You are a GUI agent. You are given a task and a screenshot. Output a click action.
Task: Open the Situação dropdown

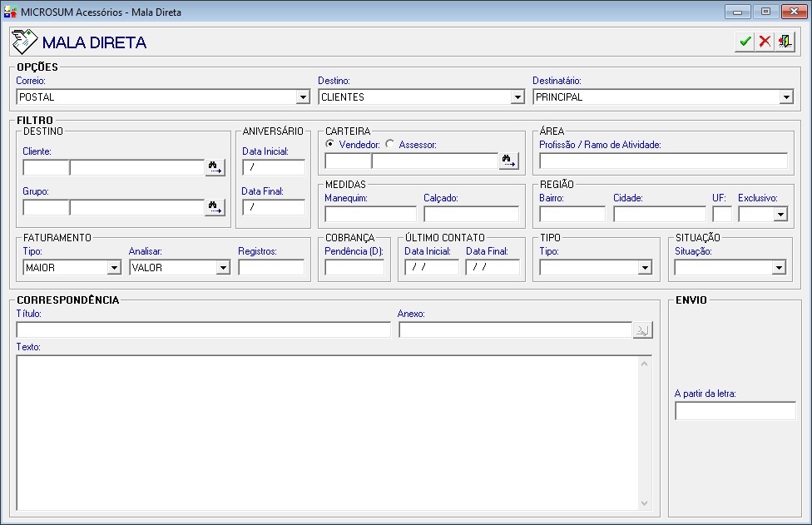(x=779, y=268)
